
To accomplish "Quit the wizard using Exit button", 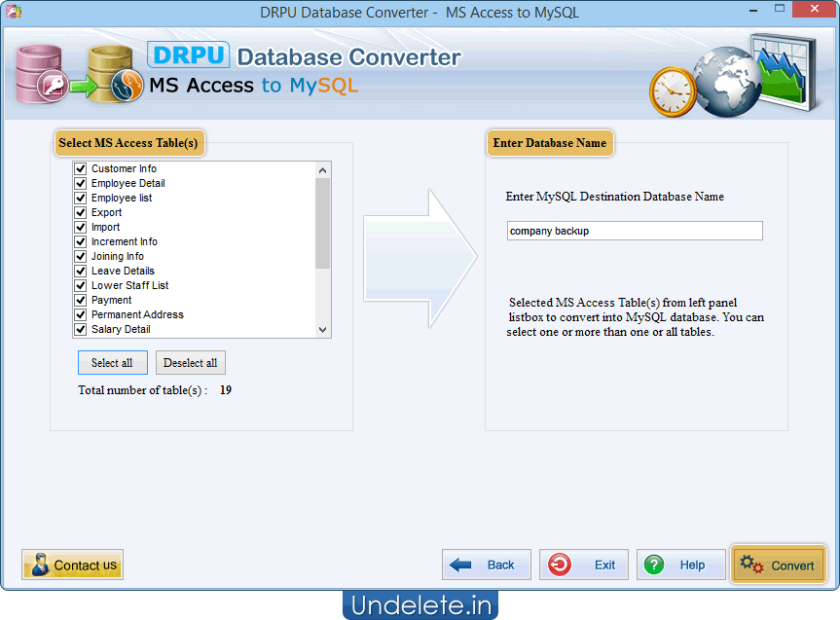I will [x=584, y=565].
